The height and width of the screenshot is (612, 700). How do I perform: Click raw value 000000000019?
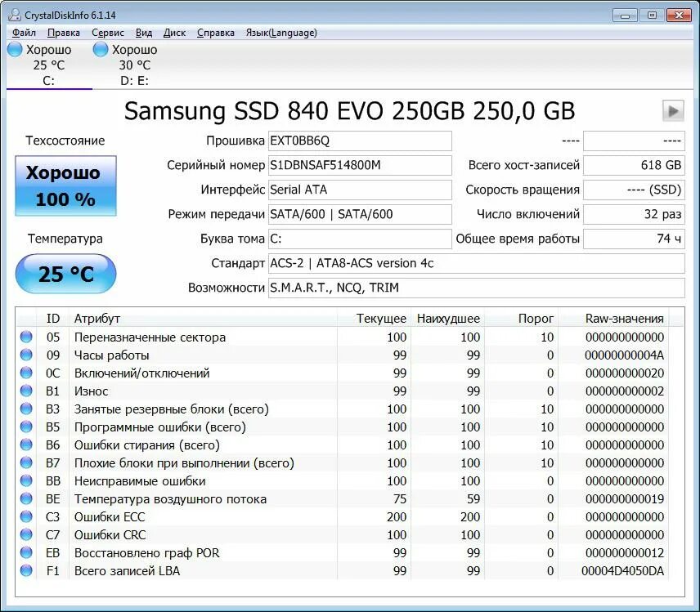[x=625, y=499]
